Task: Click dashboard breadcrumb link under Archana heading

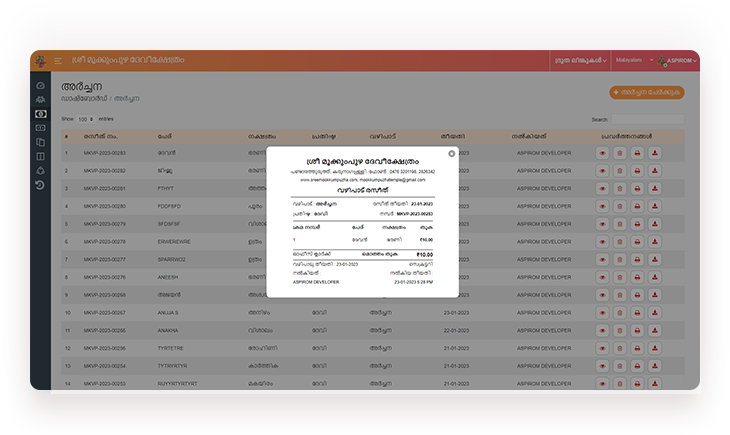Action: 84,99
